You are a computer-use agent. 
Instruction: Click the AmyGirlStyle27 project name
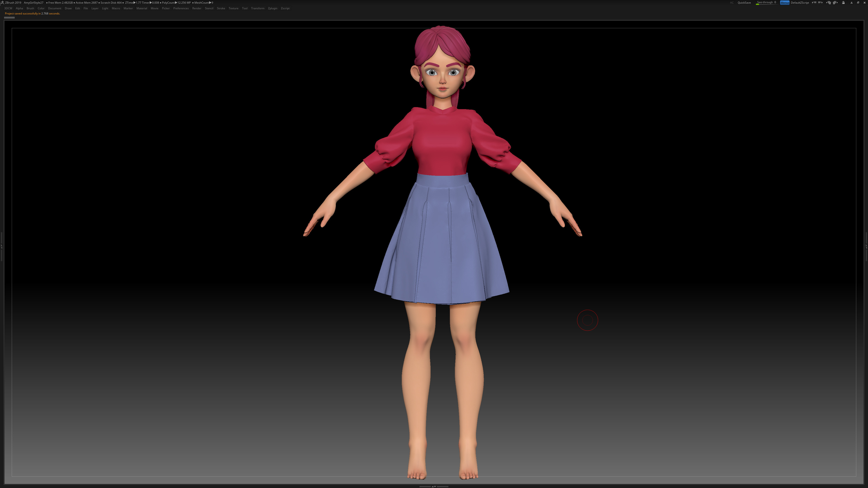coord(33,3)
